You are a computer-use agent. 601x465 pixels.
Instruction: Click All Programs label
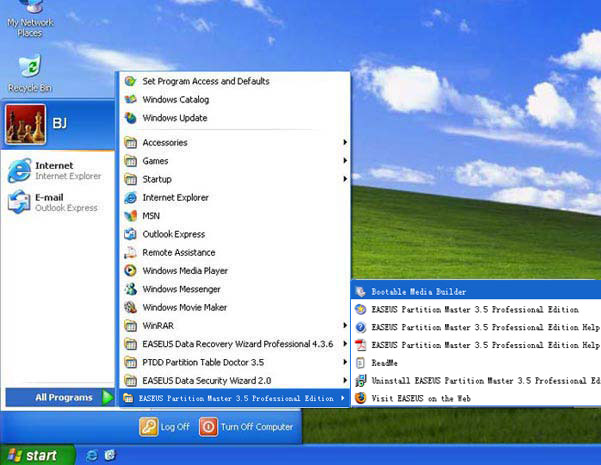tap(64, 398)
